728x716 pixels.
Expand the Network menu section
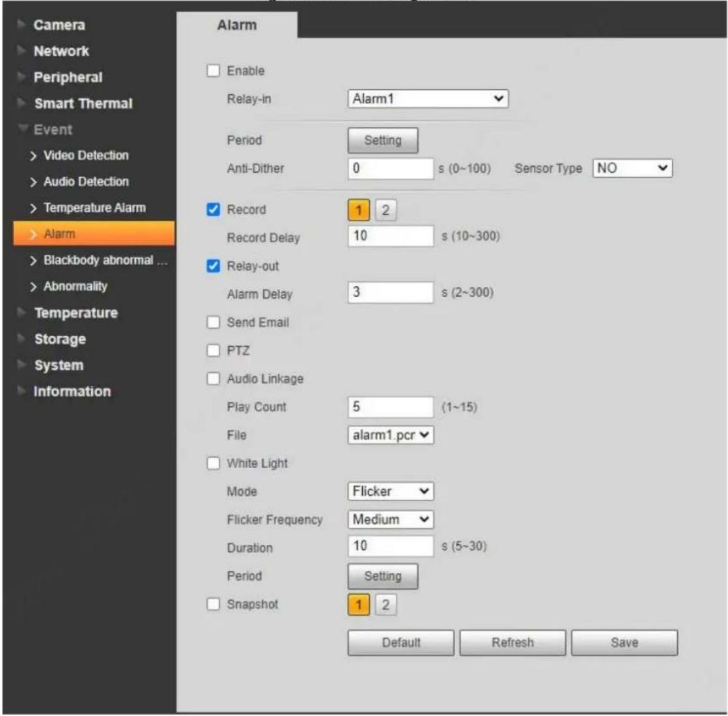pyautogui.click(x=61, y=51)
